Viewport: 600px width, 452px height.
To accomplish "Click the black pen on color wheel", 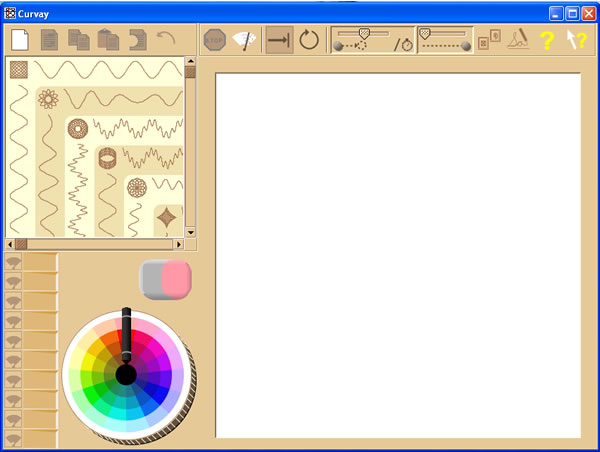I will pos(126,335).
